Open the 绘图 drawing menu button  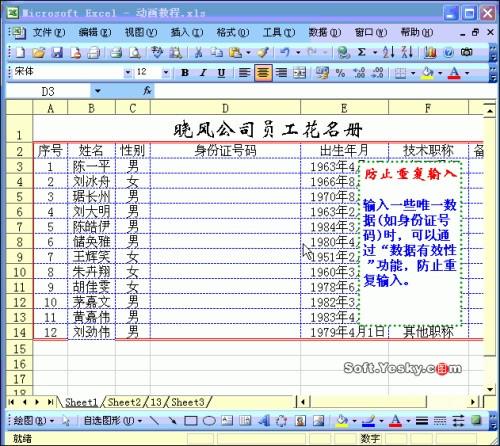pyautogui.click(x=34, y=421)
